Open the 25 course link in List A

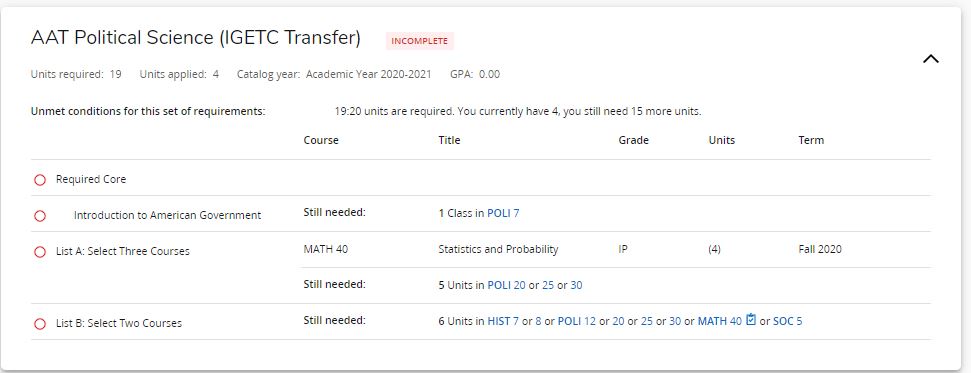coord(548,285)
